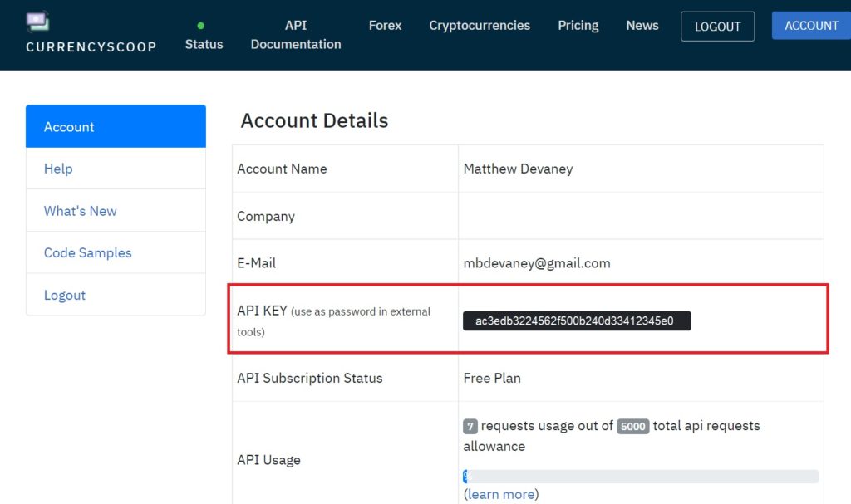Image resolution: width=851 pixels, height=504 pixels.
Task: Open the News nav link
Action: pyautogui.click(x=642, y=26)
